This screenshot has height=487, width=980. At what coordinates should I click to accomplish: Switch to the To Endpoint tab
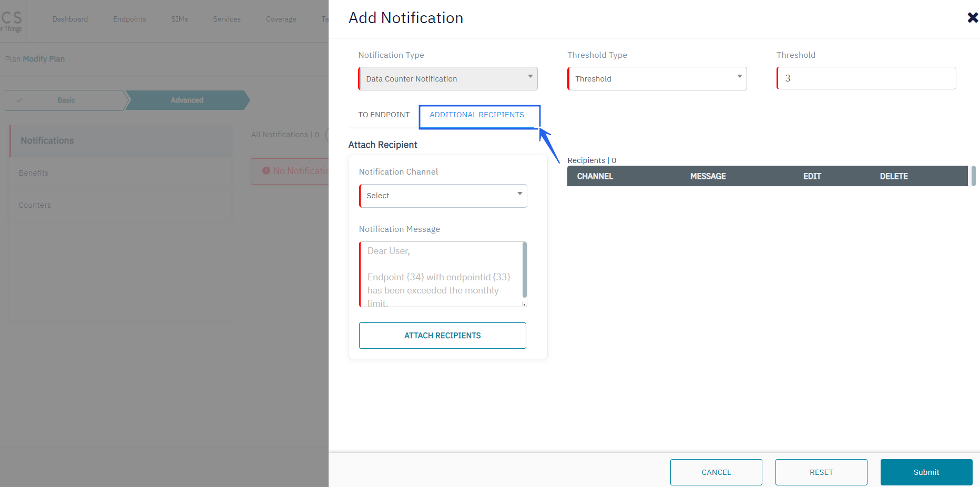384,115
